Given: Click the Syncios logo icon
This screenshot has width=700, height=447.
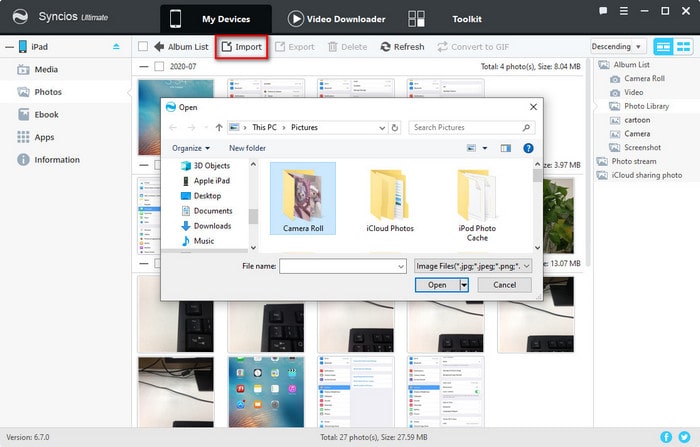Looking at the screenshot, I should tap(20, 17).
